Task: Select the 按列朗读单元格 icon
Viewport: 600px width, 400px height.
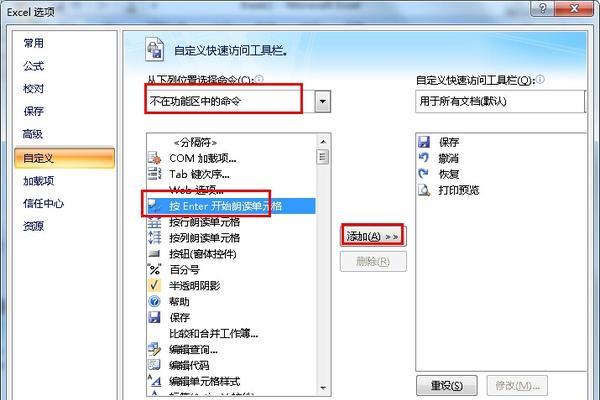Action: pyautogui.click(x=154, y=237)
